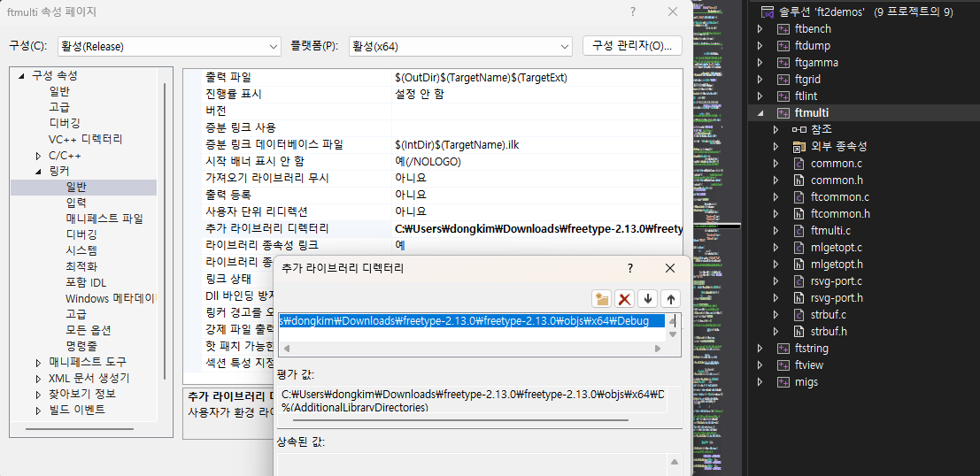This screenshot has width=980, height=476.
Task: Open the 구성 configuration dropdown
Action: click(168, 46)
